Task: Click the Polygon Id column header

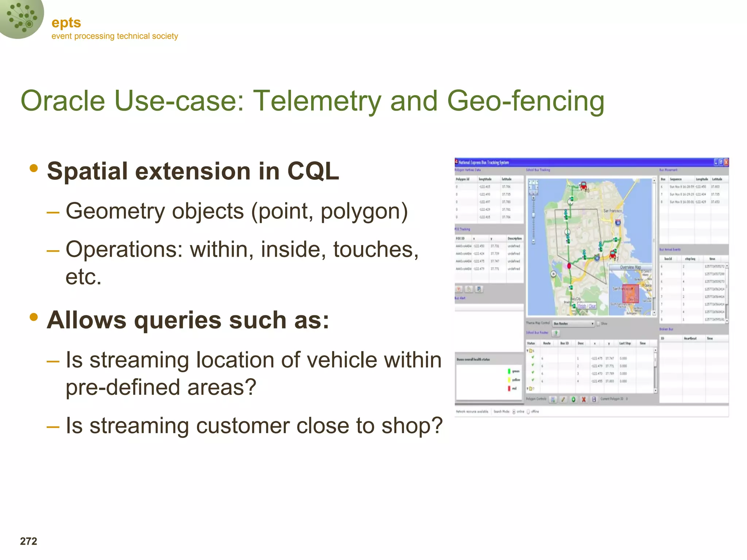Action: pos(462,179)
